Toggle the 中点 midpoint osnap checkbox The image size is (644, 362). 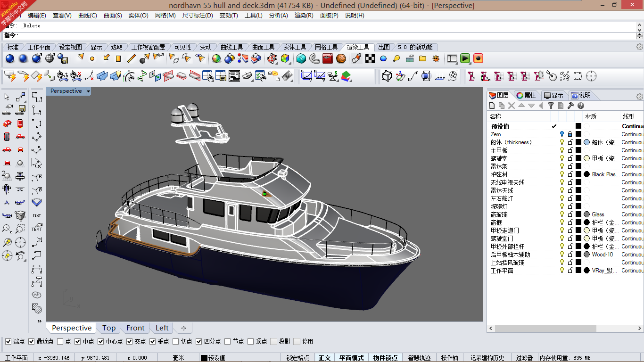coord(78,341)
